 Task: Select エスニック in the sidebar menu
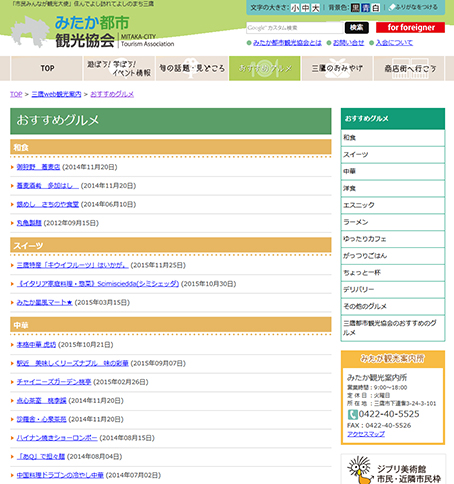coord(393,205)
